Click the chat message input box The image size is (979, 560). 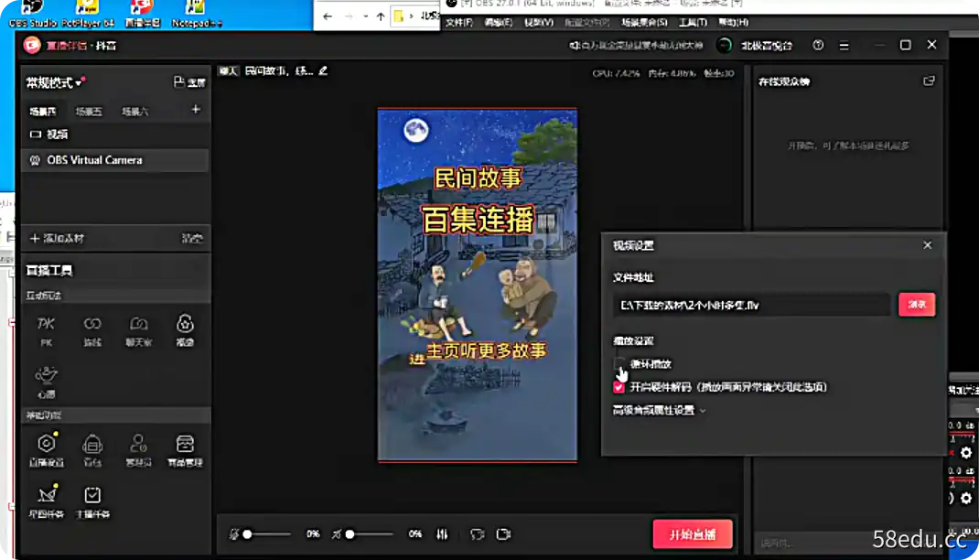tap(848, 544)
